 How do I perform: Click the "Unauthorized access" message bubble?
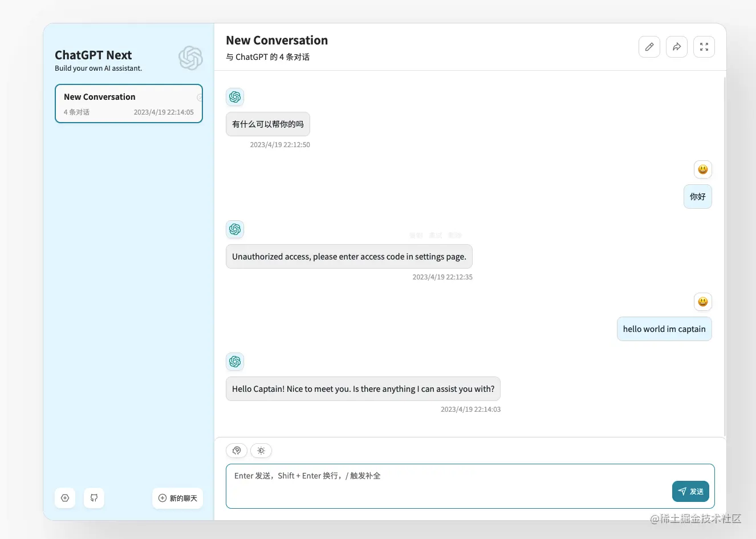click(x=349, y=257)
